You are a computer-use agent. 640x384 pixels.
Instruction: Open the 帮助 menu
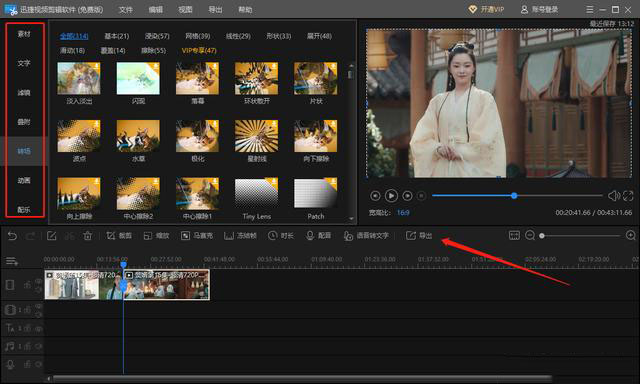pyautogui.click(x=245, y=9)
